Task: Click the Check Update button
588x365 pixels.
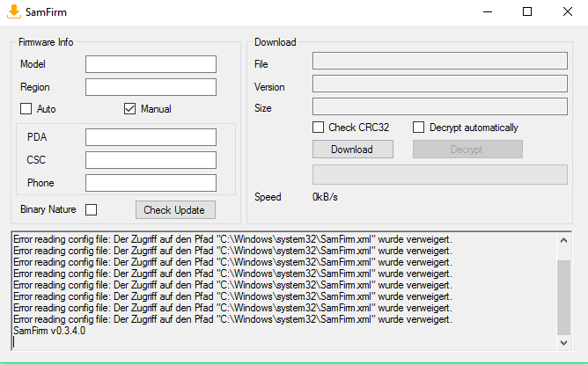Action: pos(175,210)
